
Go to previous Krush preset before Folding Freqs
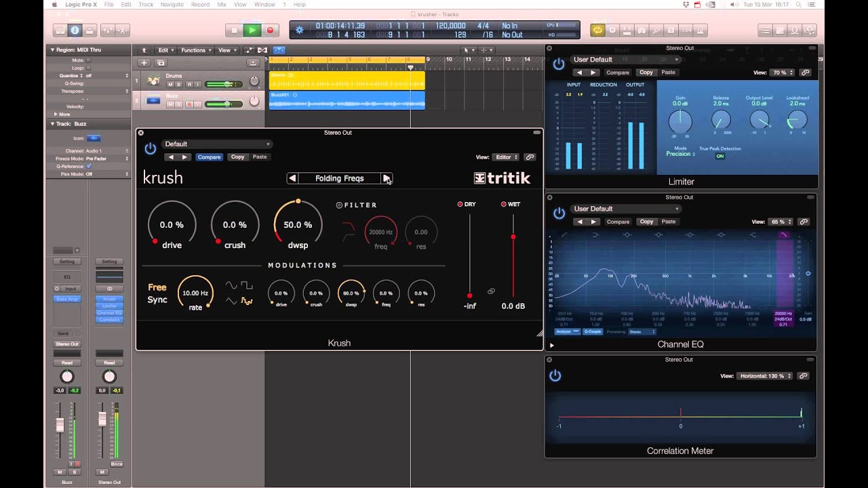[292, 178]
